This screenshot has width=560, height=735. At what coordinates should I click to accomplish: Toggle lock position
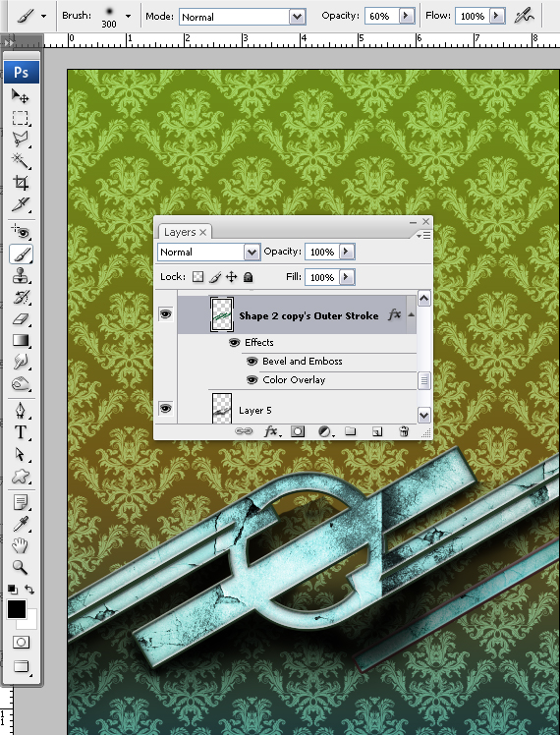point(232,277)
